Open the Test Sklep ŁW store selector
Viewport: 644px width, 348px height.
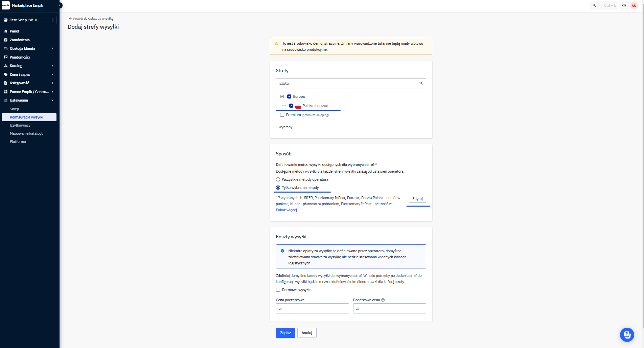[x=29, y=20]
